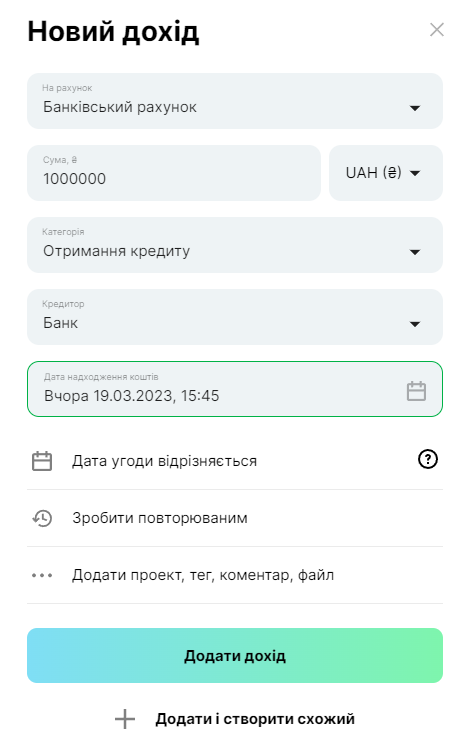Expand the Категорія dropdown arrow
Viewport: 471px width, 742px height.
point(415,252)
